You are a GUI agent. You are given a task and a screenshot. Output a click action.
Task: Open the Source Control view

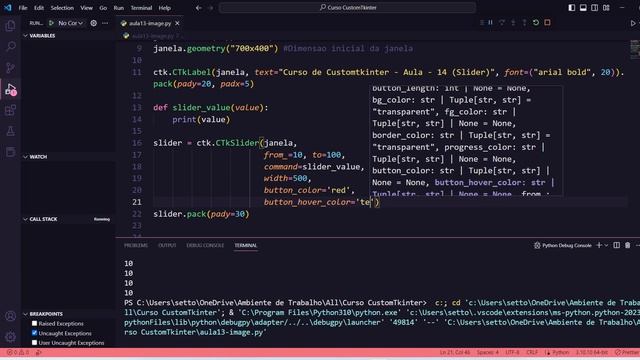point(11,68)
